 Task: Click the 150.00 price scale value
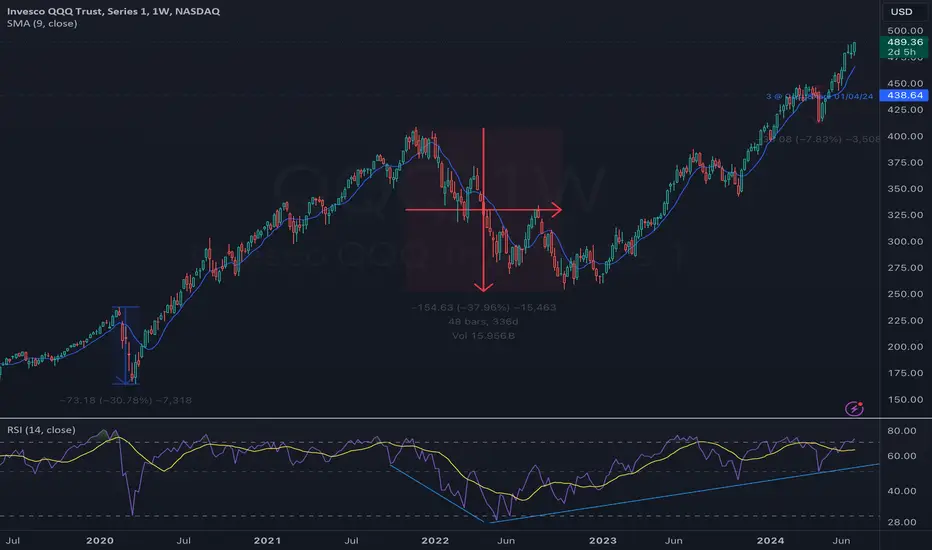(905, 400)
